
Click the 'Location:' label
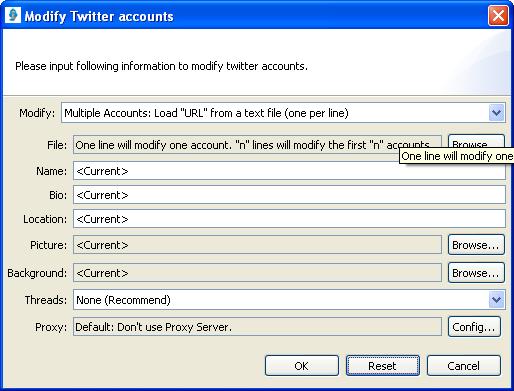pos(45,219)
